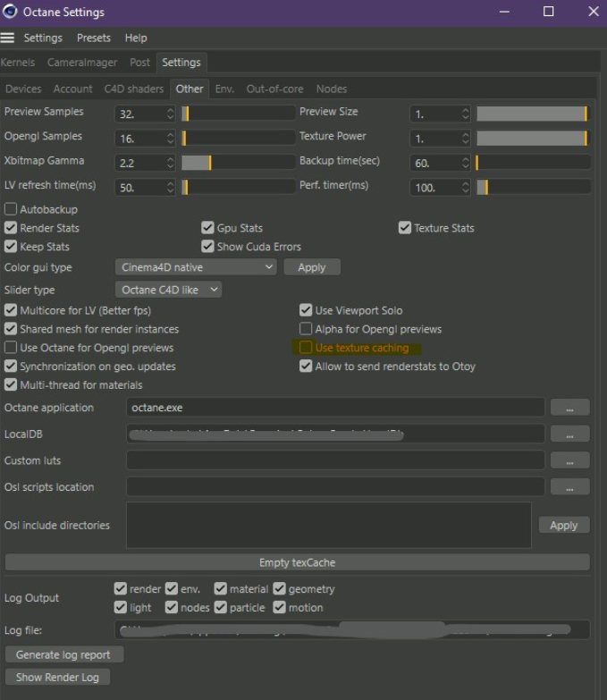Toggle nodes log output checkbox
The height and width of the screenshot is (700, 607).
click(x=172, y=608)
